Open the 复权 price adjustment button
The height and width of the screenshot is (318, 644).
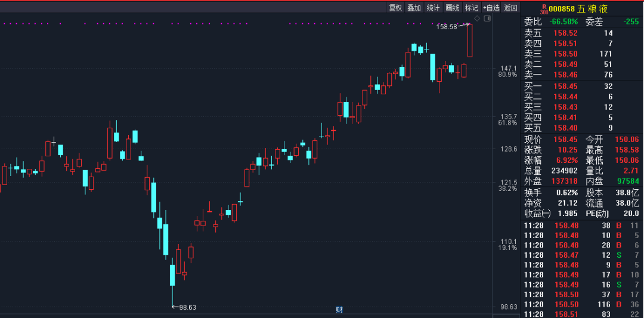395,7
